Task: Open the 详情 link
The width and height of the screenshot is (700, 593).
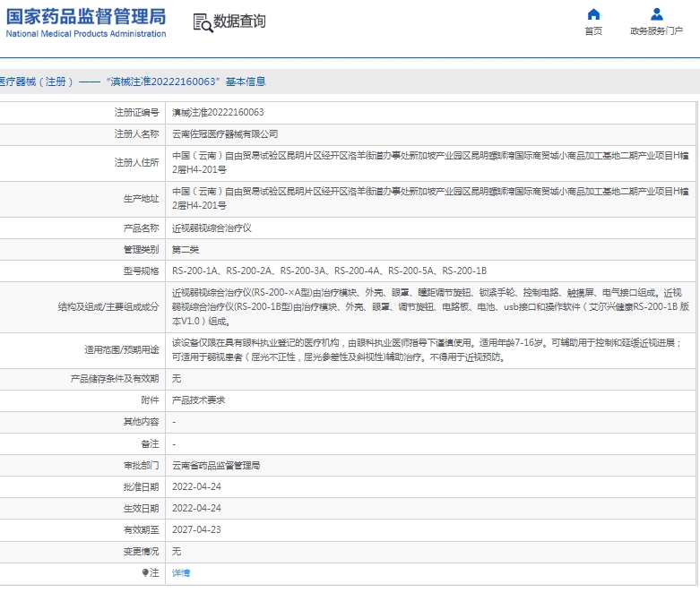Action: pyautogui.click(x=181, y=572)
